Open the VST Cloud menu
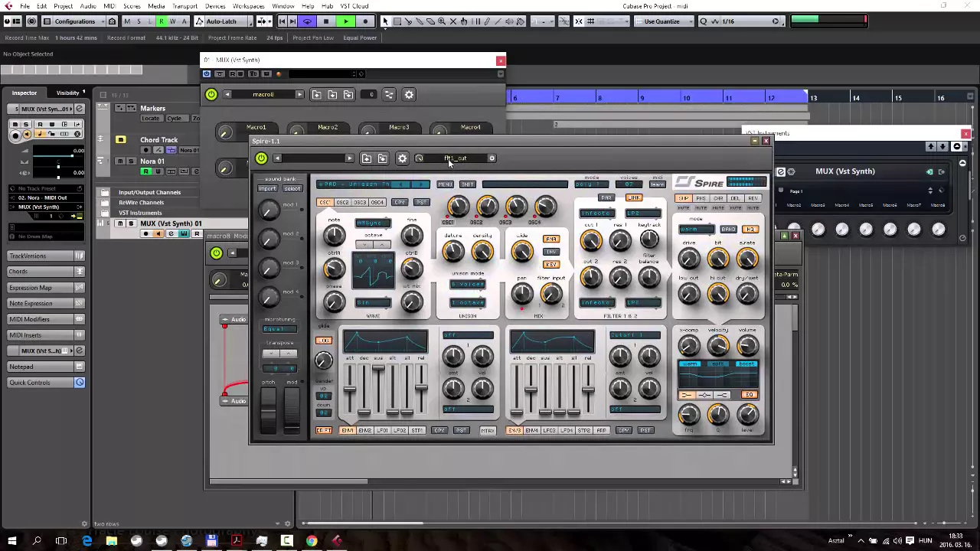This screenshot has height=551, width=980. pos(354,6)
